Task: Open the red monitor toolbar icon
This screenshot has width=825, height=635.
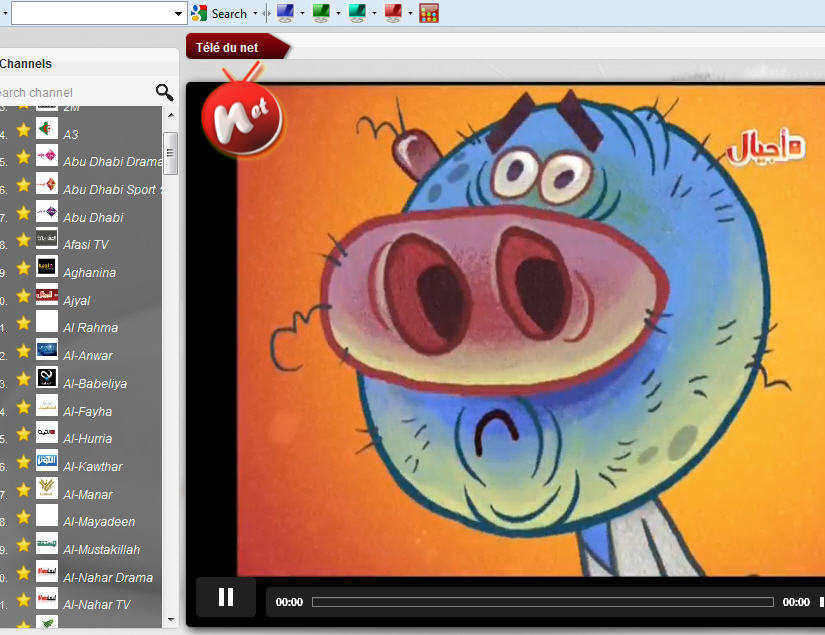Action: (x=393, y=13)
